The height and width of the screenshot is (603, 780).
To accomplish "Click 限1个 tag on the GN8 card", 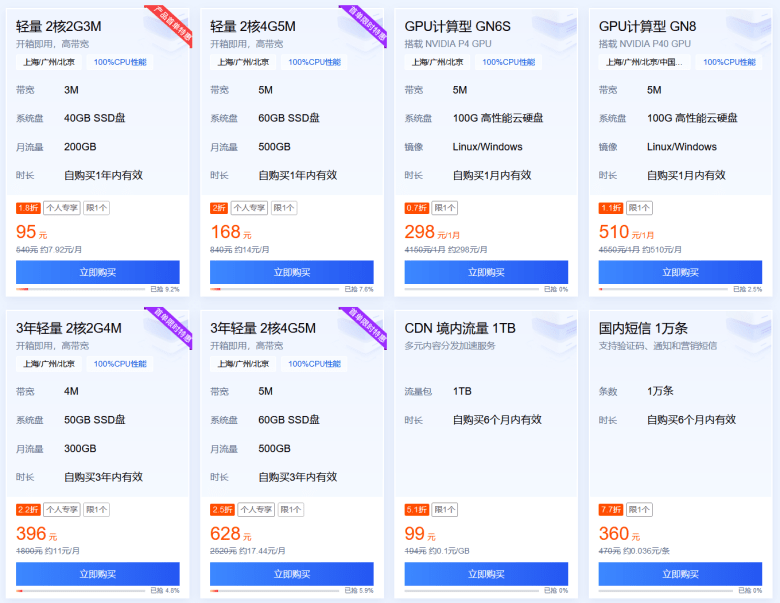I will click(x=639, y=208).
